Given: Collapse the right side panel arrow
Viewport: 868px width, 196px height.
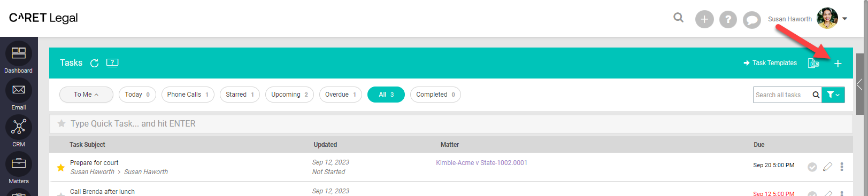Looking at the screenshot, I should click(859, 84).
